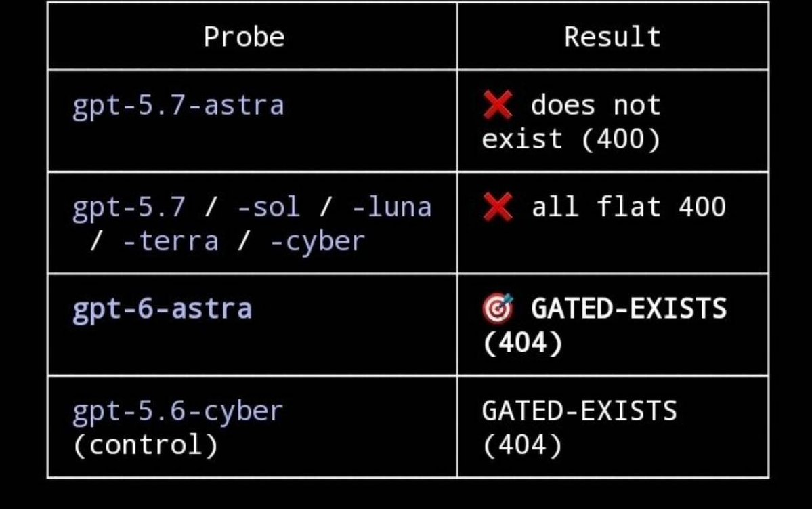Click the '-luna' variant text
812x509 pixels.
[x=391, y=207]
